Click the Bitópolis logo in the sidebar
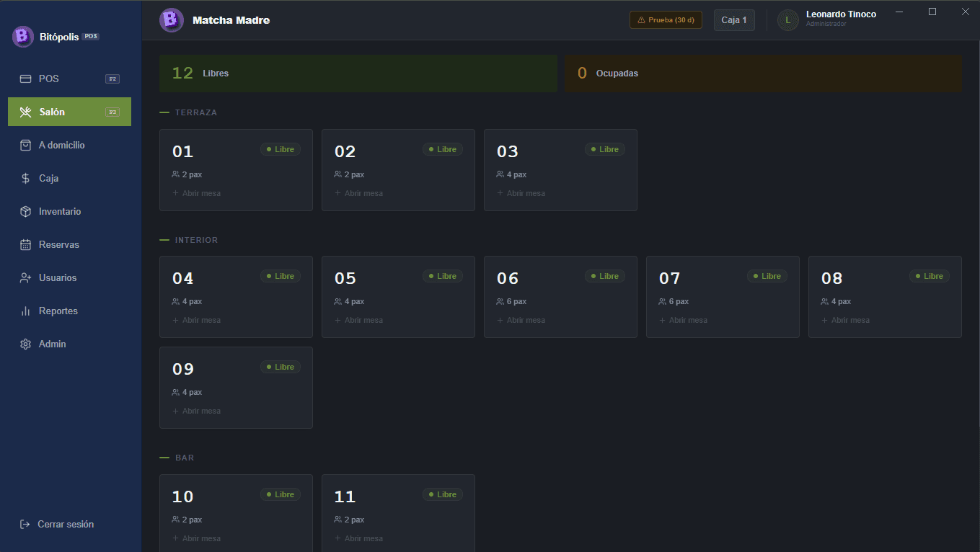 tap(23, 36)
